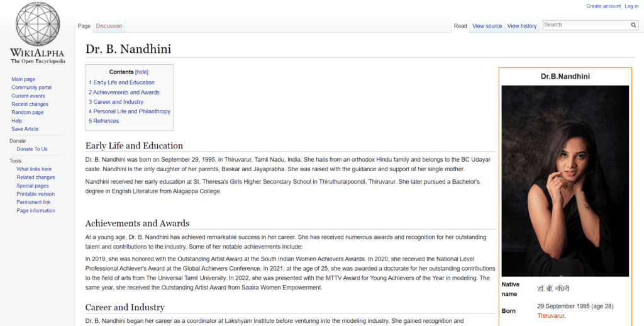Click the Native name label in infobox
The image size is (644, 326).
[x=511, y=289]
